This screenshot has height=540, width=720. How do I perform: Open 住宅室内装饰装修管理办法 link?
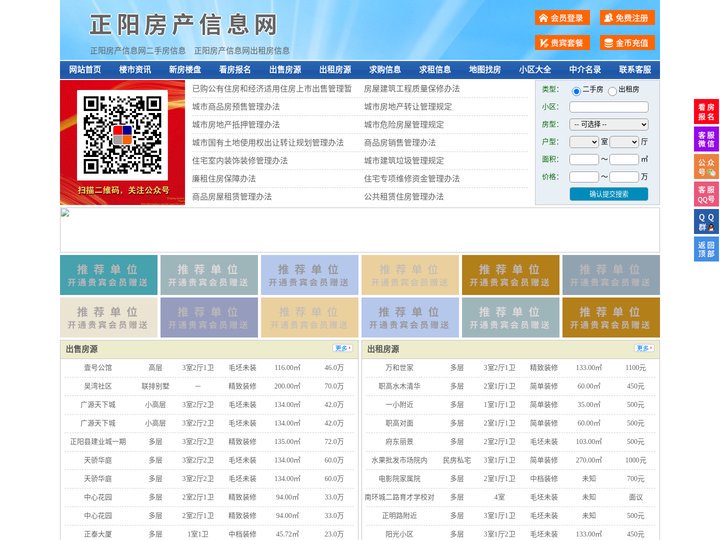pos(240,160)
